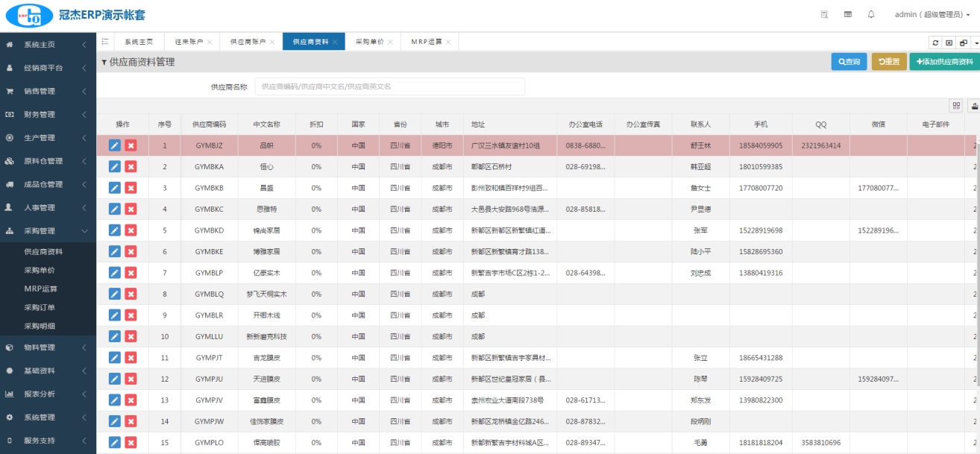Click the document icon in top header
980x454 pixels.
click(x=824, y=14)
